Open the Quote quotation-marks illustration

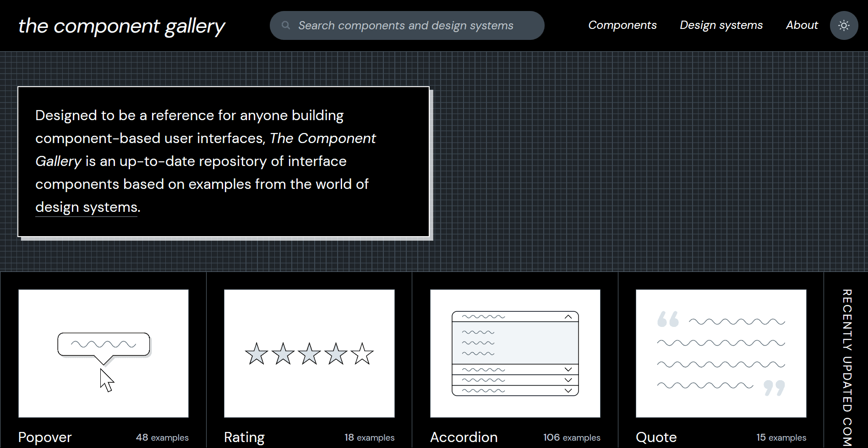pos(721,353)
